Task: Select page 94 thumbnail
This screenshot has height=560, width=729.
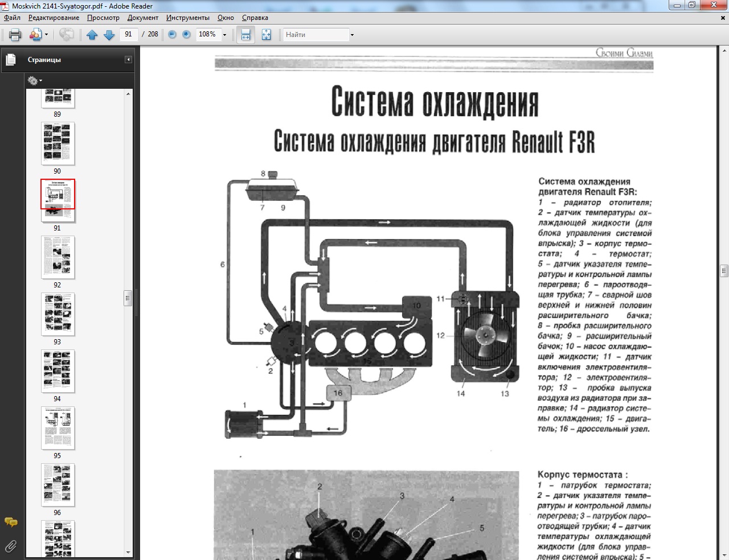Action: click(58, 371)
